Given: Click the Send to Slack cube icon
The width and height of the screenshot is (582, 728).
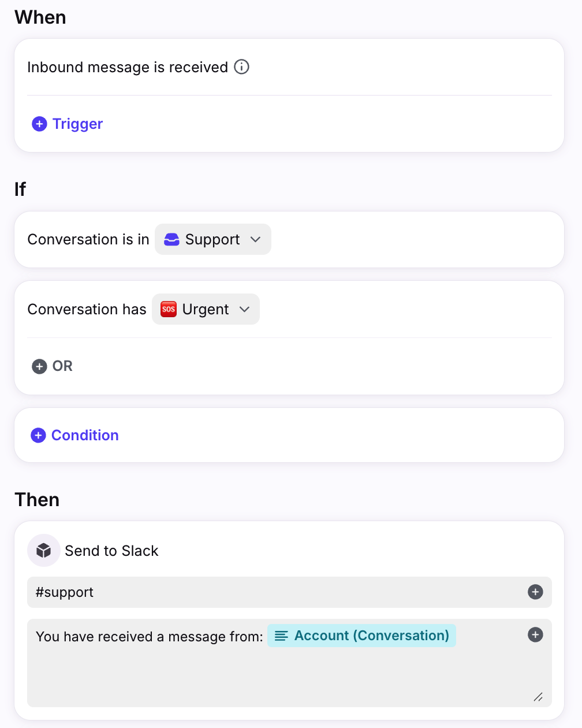Looking at the screenshot, I should 44,551.
